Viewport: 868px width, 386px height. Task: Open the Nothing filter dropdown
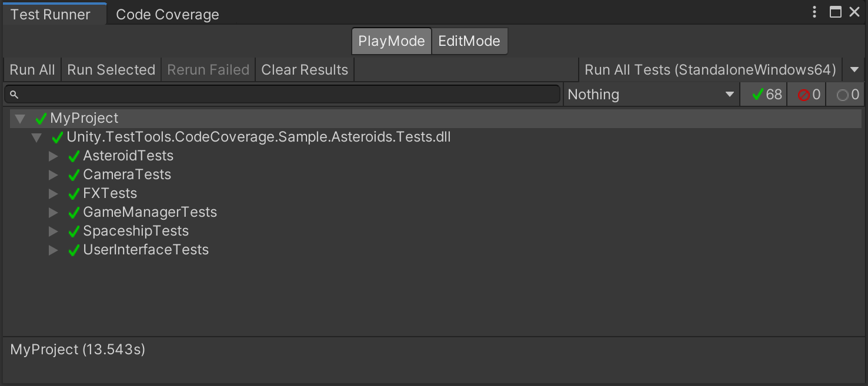650,94
